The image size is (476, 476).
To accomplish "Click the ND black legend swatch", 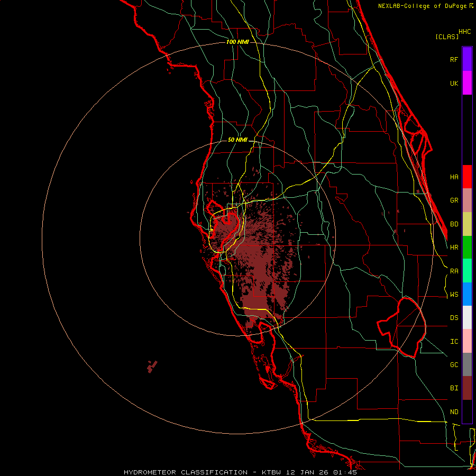I will (x=467, y=411).
